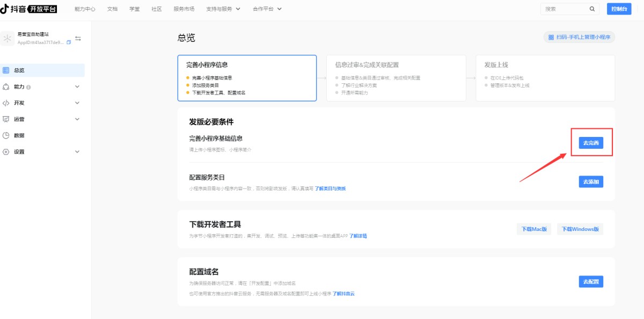Click the QR code icon in 扫码 button
Viewport: 644px width, 319px height.
tap(552, 37)
